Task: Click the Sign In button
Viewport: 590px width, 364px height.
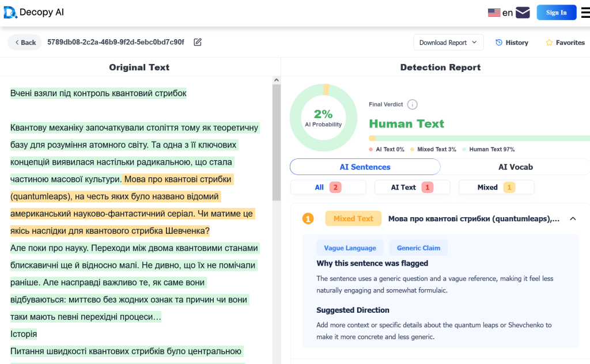Action: [556, 13]
